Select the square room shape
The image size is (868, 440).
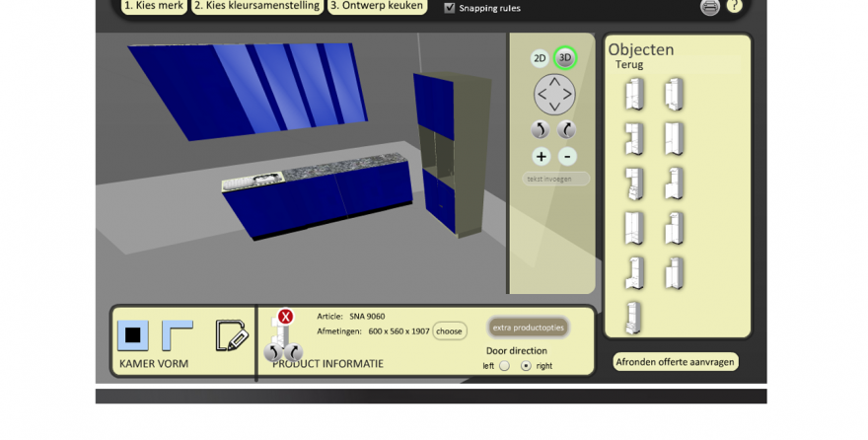[133, 335]
